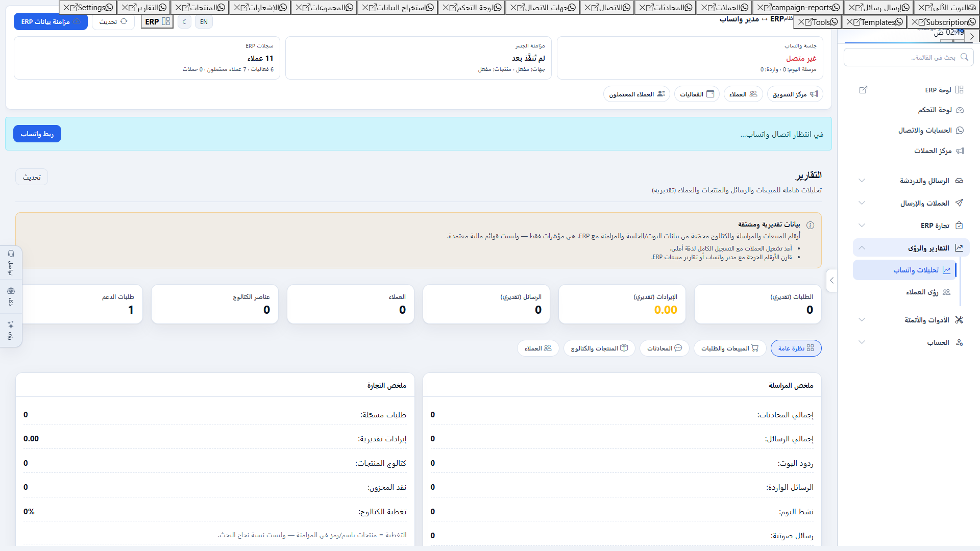The width and height of the screenshot is (980, 551).
Task: Expand the الرسائل والدردشة section
Action: [x=912, y=181]
